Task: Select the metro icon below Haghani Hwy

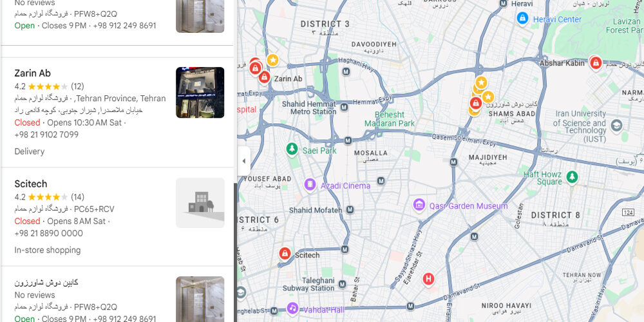Action: coord(346,72)
